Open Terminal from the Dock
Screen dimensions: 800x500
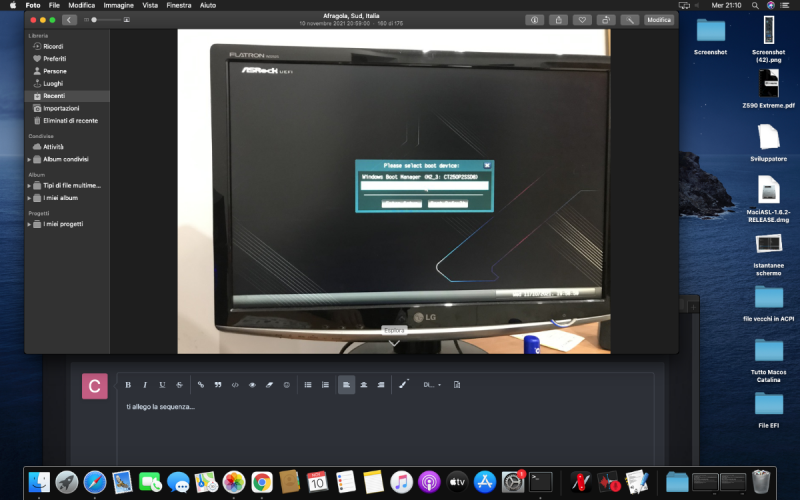click(541, 482)
